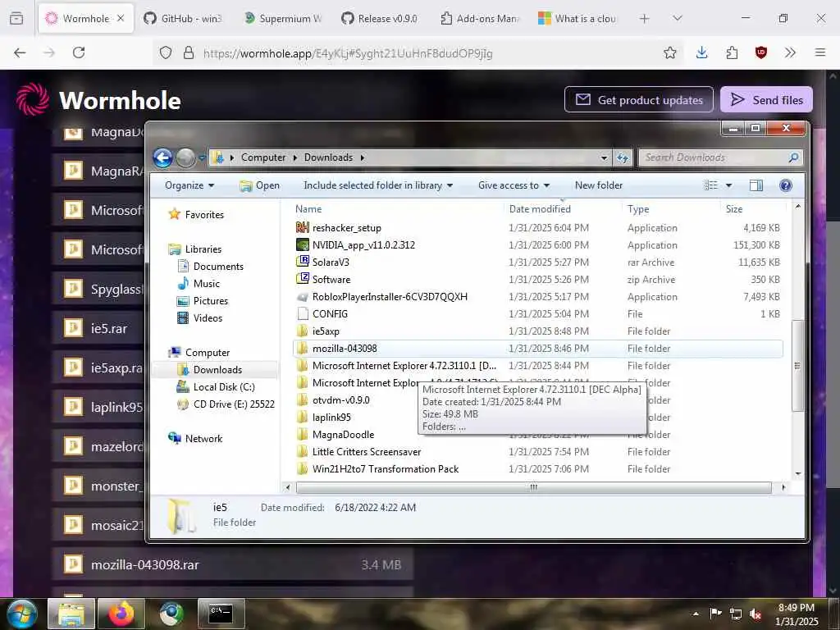The height and width of the screenshot is (630, 840).
Task: Click the Explorer horizontal scrollbar thumb
Action: click(533, 487)
